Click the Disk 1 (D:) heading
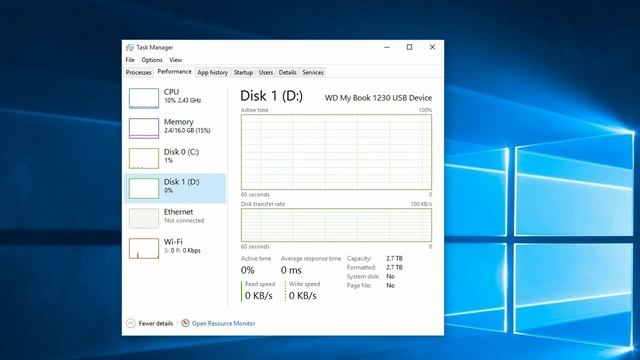This screenshot has height=360, width=640. pos(271,96)
